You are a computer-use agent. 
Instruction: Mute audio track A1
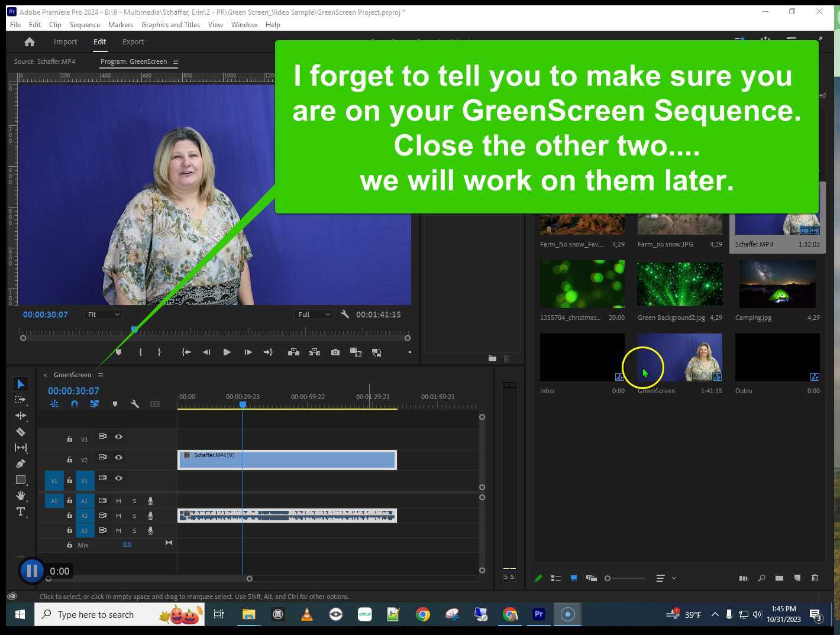click(x=118, y=501)
